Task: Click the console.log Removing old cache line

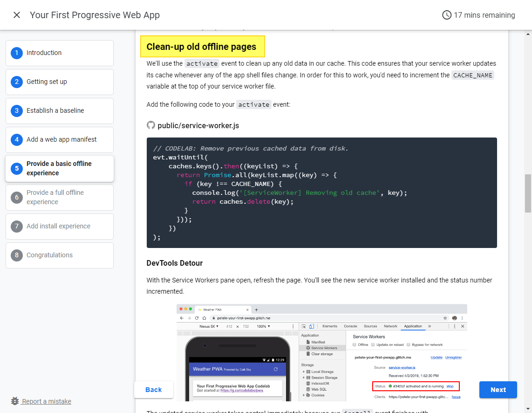Action: [299, 193]
